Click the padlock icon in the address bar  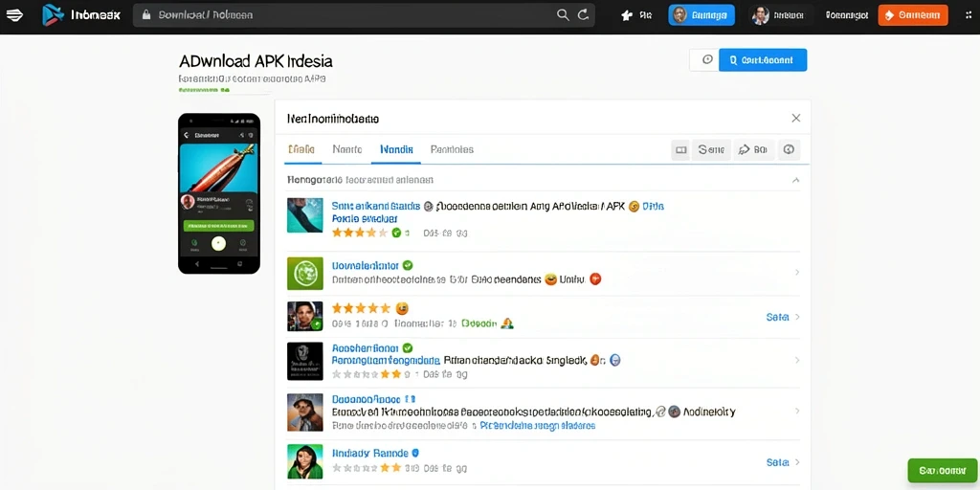point(146,14)
